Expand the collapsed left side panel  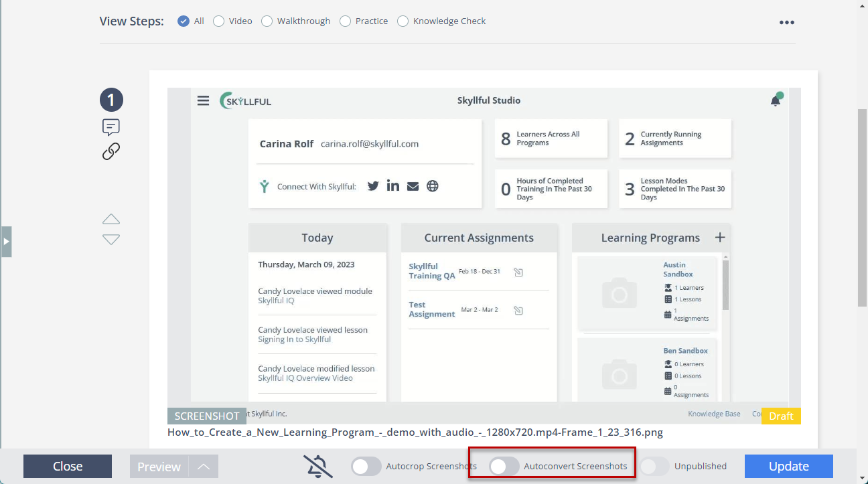(6, 242)
